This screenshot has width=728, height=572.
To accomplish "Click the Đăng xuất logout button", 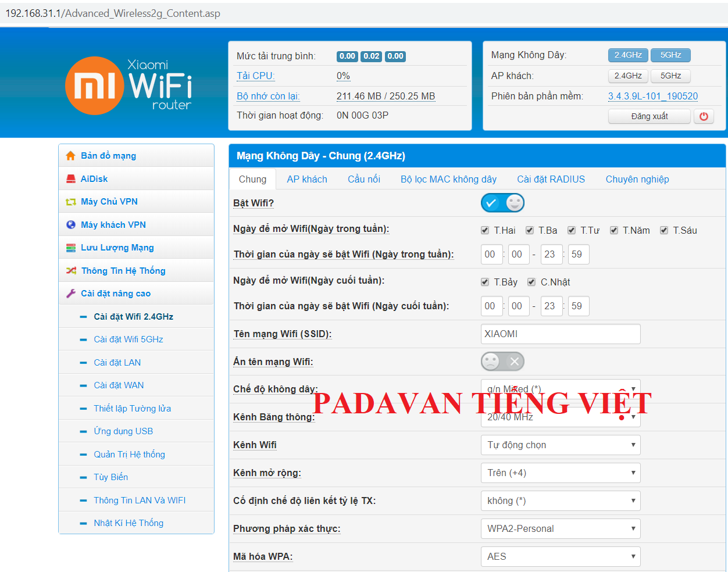I will [650, 116].
